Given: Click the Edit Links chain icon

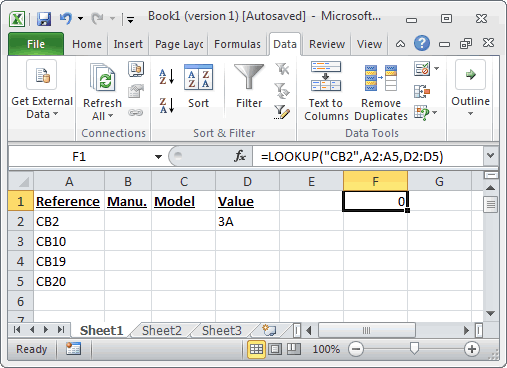Looking at the screenshot, I should (x=136, y=113).
